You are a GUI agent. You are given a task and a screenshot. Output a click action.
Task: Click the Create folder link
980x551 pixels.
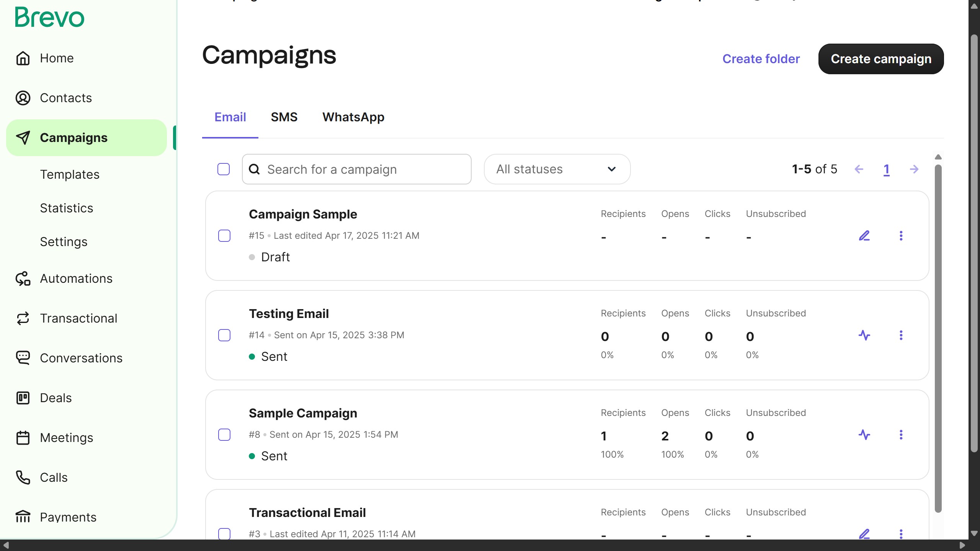pyautogui.click(x=761, y=59)
